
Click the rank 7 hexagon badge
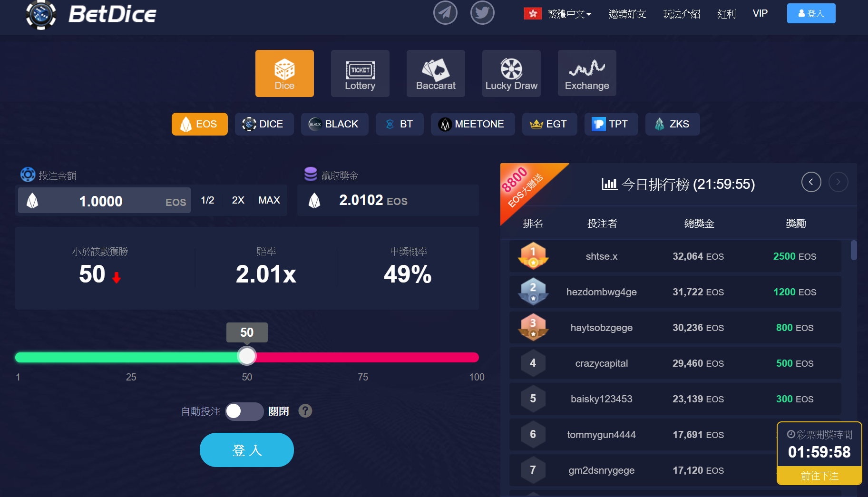[x=533, y=470]
